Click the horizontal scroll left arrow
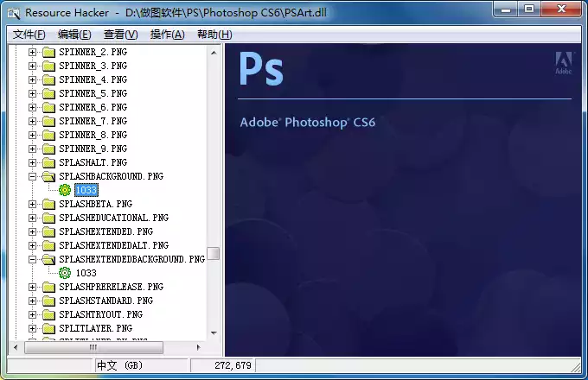The width and height of the screenshot is (588, 380). pyautogui.click(x=16, y=347)
